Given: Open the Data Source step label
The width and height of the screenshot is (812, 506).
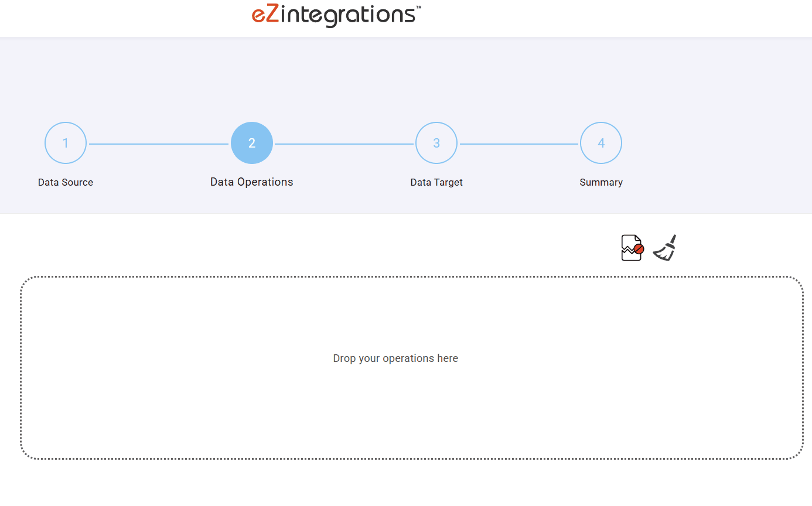Looking at the screenshot, I should 66,182.
